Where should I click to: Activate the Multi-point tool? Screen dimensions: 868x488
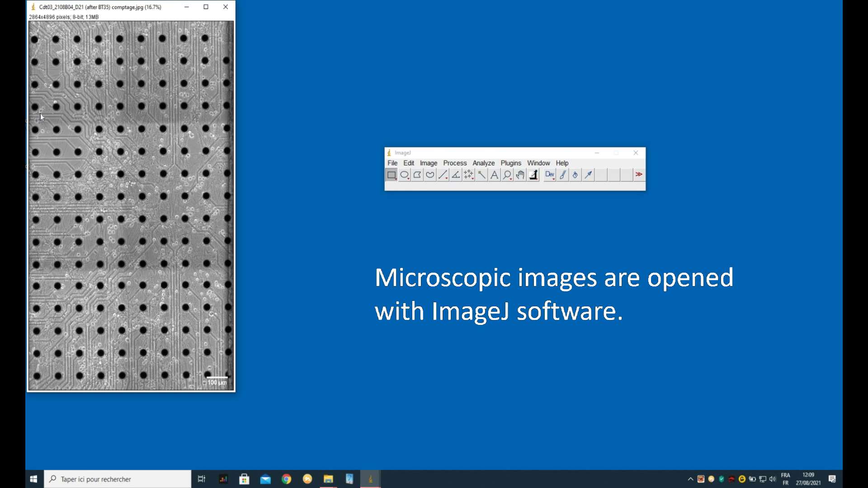point(468,175)
